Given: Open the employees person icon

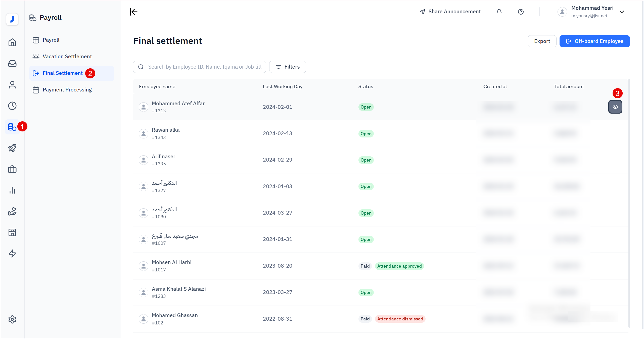Looking at the screenshot, I should click(x=12, y=85).
